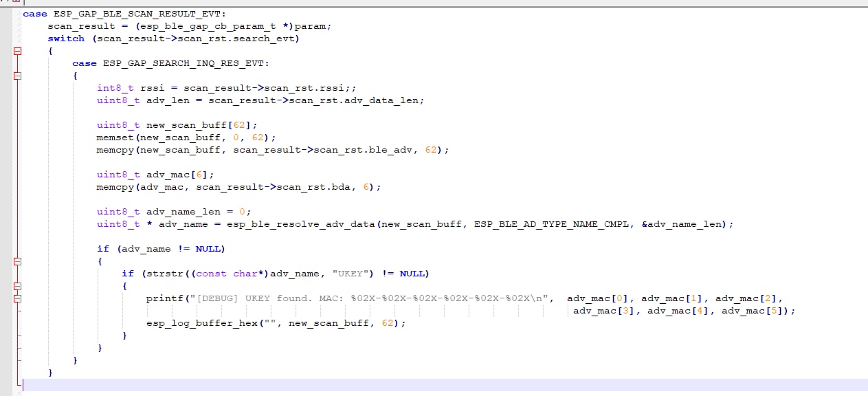This screenshot has width=868, height=396.
Task: Click the switch keyword
Action: pyautogui.click(x=66, y=38)
